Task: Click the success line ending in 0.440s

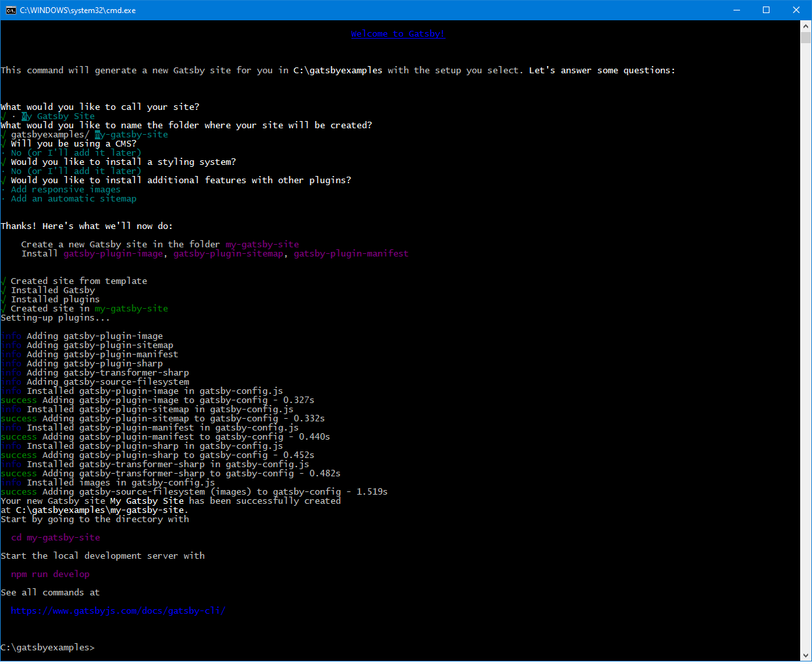Action: (166, 436)
